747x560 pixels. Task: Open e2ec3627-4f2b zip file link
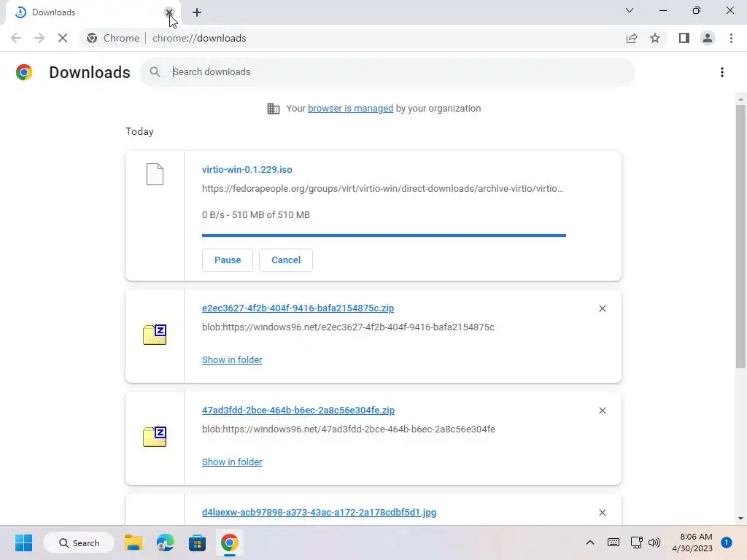point(298,308)
